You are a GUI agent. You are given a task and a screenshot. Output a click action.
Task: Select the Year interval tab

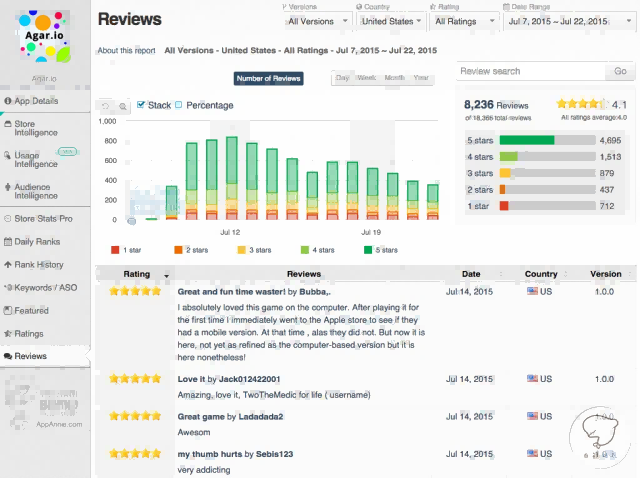point(421,78)
